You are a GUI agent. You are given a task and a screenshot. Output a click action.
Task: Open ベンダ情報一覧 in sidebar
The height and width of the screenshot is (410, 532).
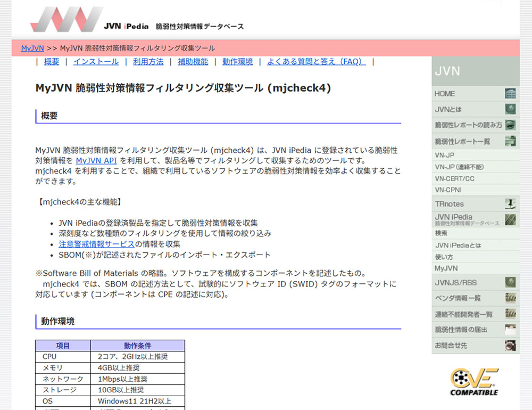point(475,298)
